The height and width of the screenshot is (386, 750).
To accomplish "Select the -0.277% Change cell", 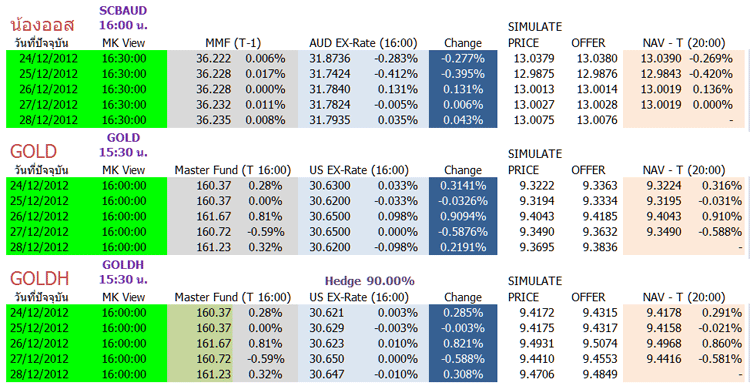I will (463, 58).
